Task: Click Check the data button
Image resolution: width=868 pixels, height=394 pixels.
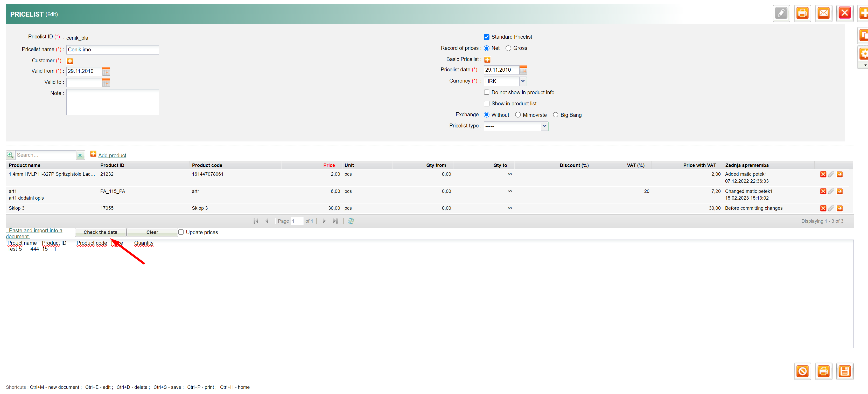Action: point(100,232)
